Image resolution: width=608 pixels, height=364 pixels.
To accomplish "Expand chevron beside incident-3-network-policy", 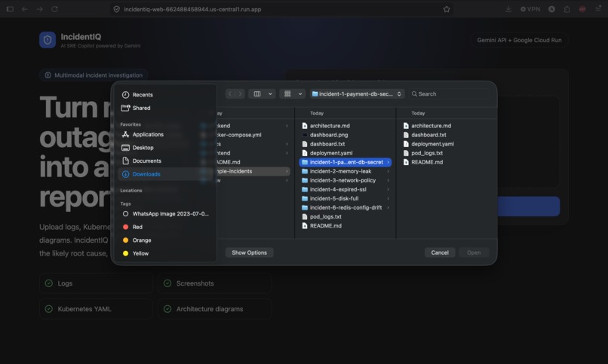I will tap(388, 180).
